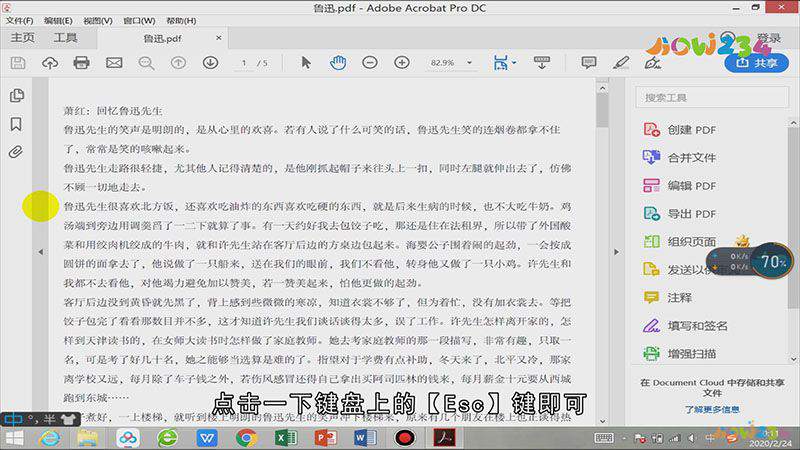800x450 pixels.
Task: Open the Windows Start button
Action: pyautogui.click(x=14, y=438)
